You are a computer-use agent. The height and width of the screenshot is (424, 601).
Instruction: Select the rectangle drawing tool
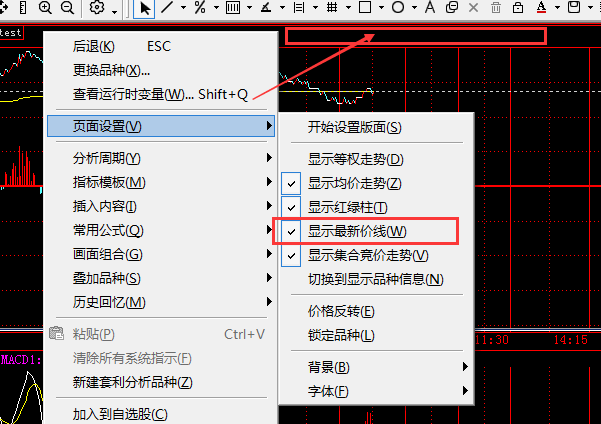[x=365, y=7]
